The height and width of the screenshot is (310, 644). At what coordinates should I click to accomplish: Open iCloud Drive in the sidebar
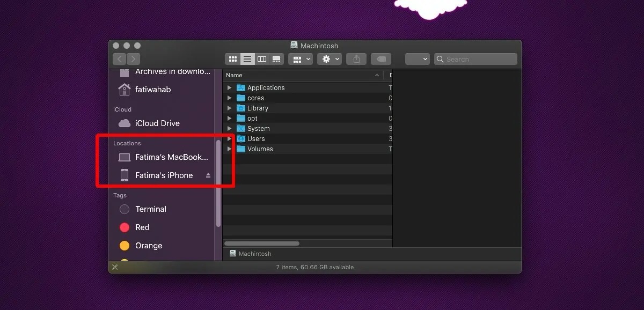pos(157,123)
